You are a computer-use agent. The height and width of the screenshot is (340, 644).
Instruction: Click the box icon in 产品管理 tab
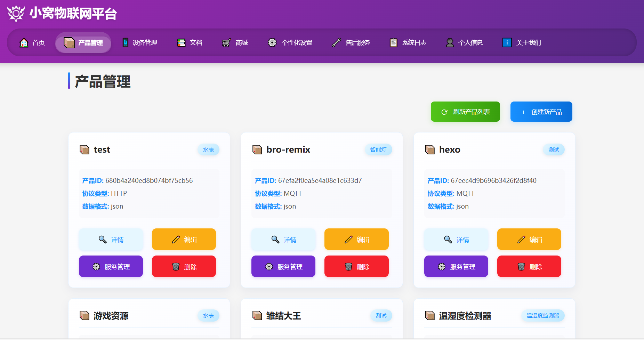pyautogui.click(x=69, y=42)
